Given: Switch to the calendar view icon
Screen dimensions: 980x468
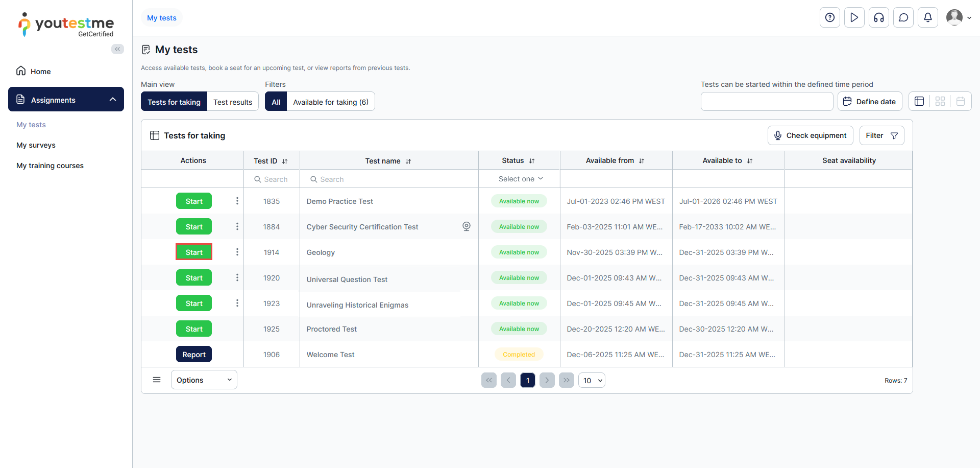Looking at the screenshot, I should click(960, 101).
